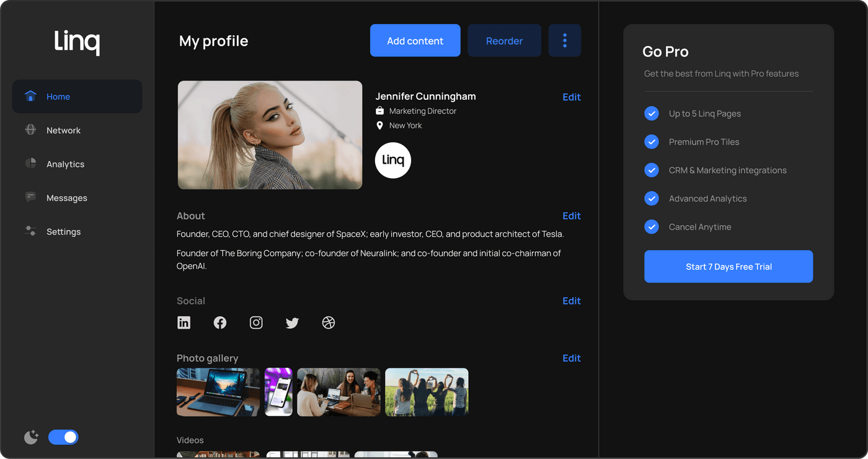Click the Network globe icon
This screenshot has height=459, width=868.
tap(30, 130)
